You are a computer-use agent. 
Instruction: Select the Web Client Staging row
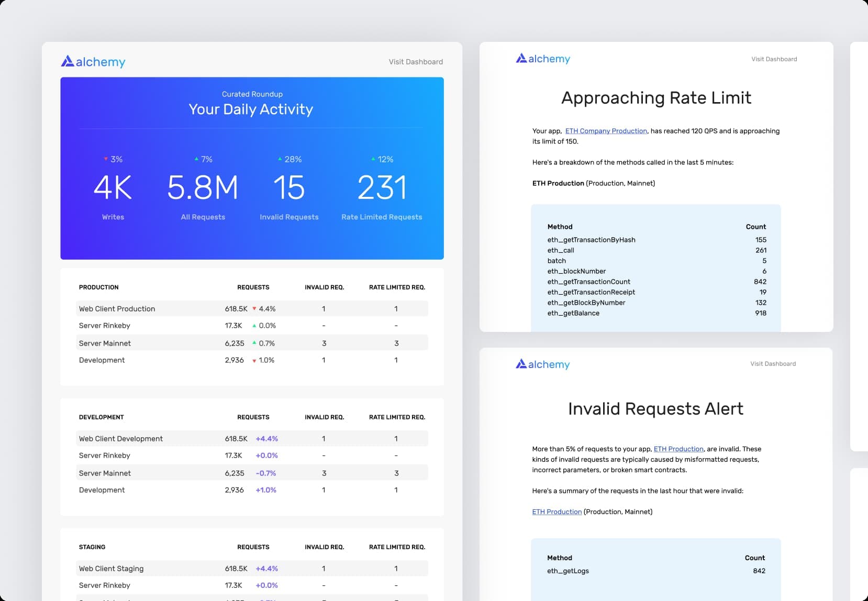pyautogui.click(x=111, y=569)
